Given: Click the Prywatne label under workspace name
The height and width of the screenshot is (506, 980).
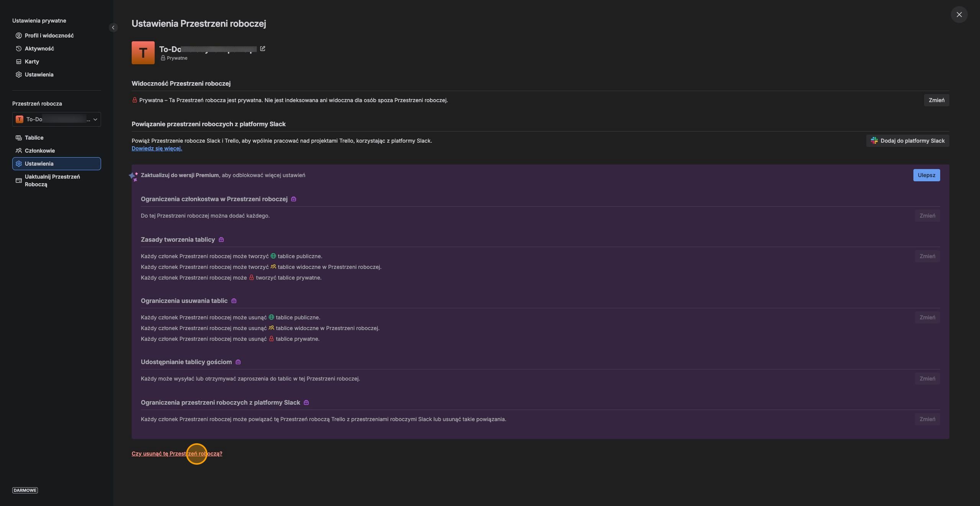Looking at the screenshot, I should (177, 58).
